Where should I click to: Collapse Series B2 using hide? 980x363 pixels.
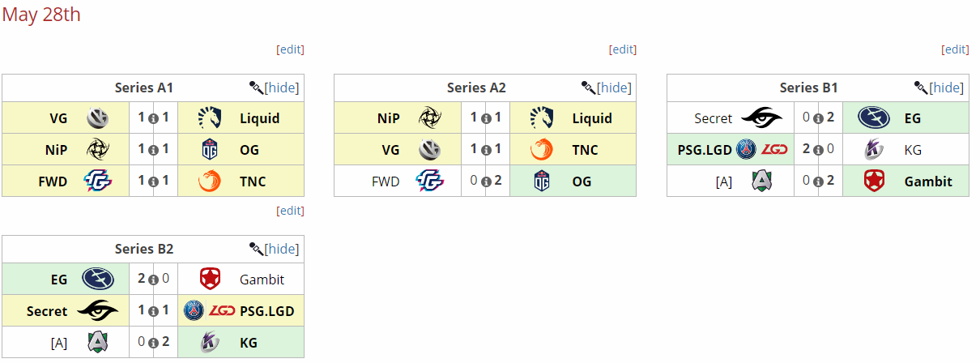click(x=282, y=249)
